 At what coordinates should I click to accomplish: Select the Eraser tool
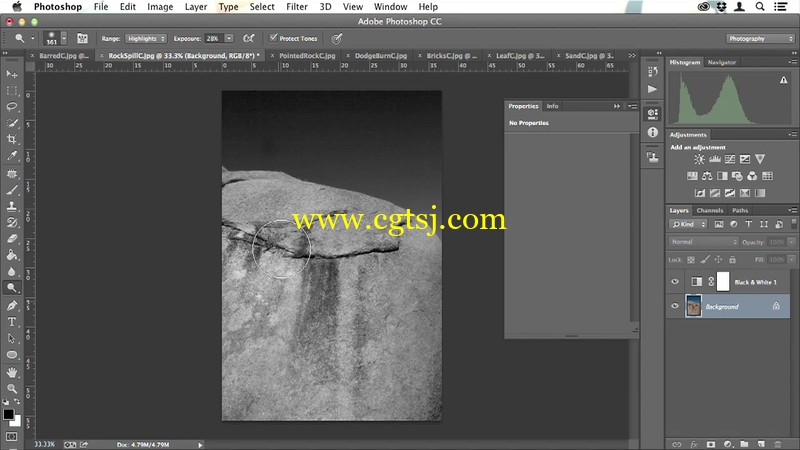[x=11, y=239]
